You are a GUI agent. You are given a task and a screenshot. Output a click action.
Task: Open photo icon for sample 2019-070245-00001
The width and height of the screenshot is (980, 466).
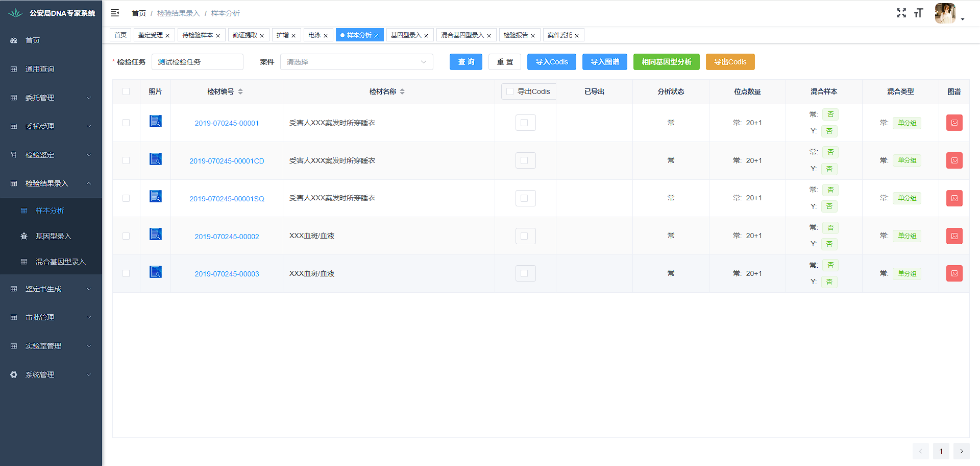(x=155, y=121)
